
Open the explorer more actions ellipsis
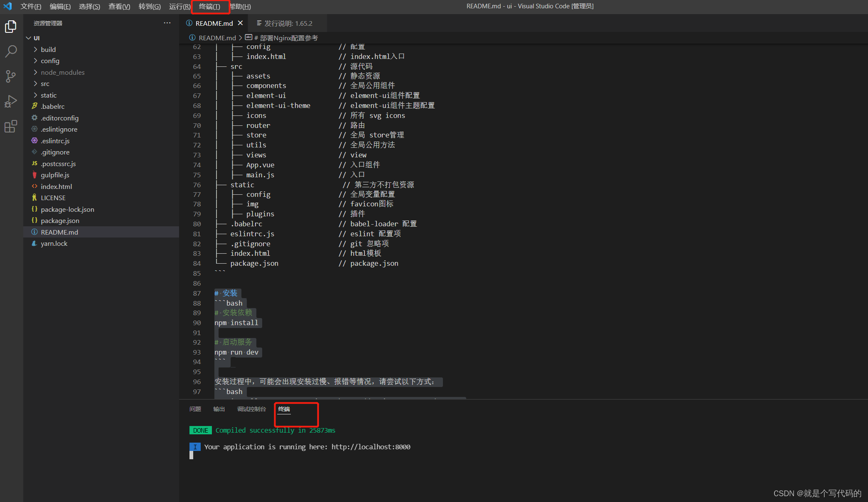[167, 23]
